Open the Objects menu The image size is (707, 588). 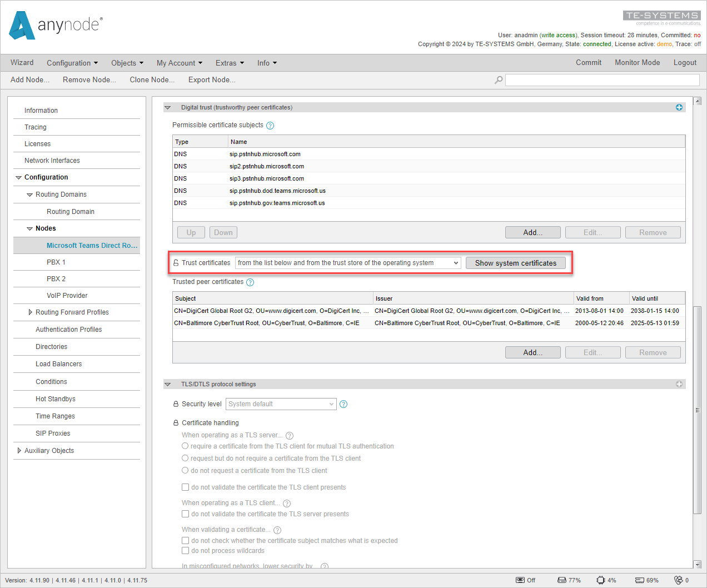click(x=127, y=63)
